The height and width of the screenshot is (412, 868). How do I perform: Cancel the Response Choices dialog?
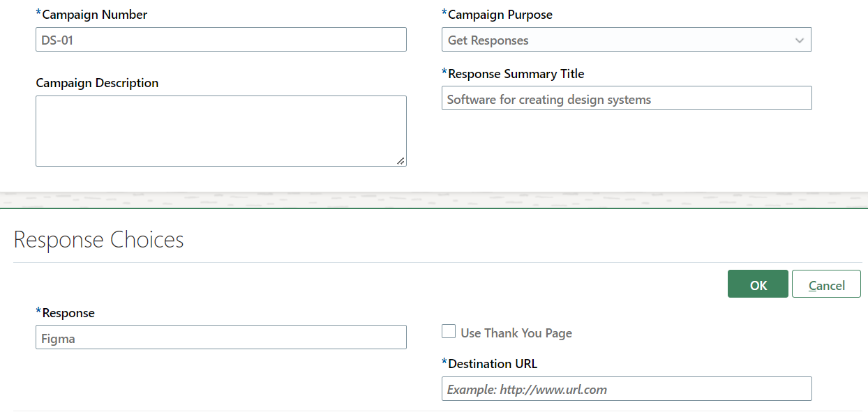[826, 284]
